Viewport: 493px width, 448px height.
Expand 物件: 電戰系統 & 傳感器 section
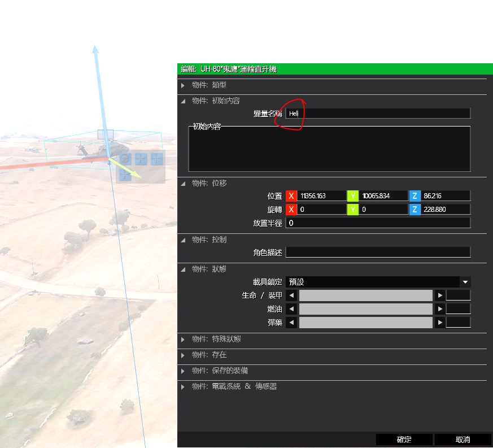(182, 386)
